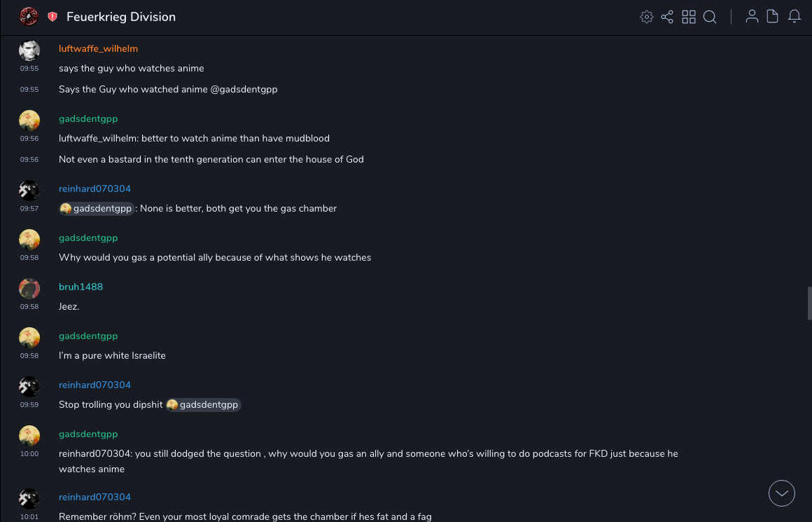Open the settings gear icon in header

tap(647, 17)
